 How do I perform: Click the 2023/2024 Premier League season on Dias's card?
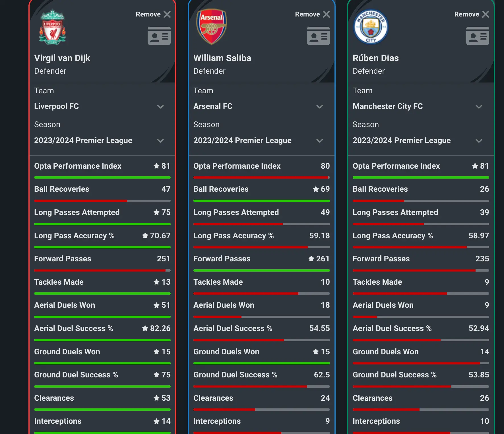click(402, 140)
